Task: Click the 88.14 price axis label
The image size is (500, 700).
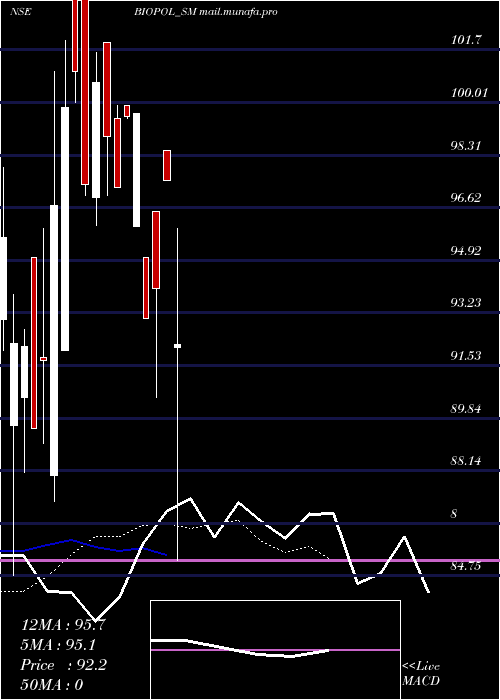Action: (x=466, y=461)
